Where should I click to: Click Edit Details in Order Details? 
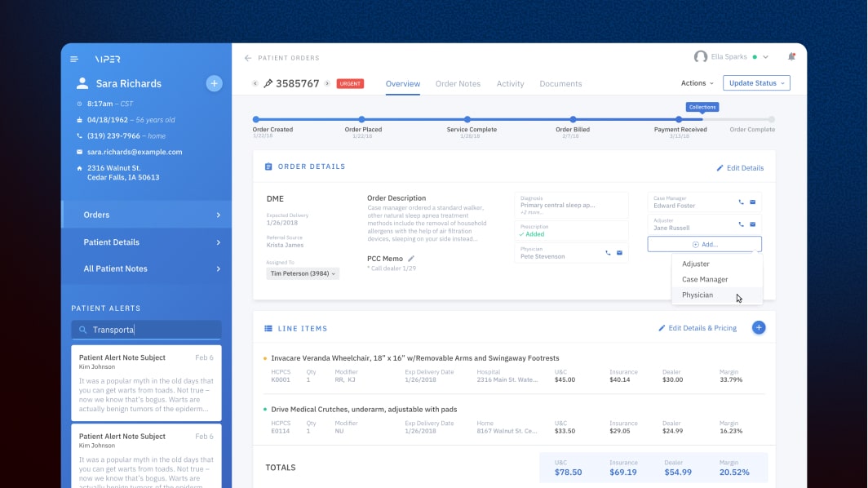[740, 168]
